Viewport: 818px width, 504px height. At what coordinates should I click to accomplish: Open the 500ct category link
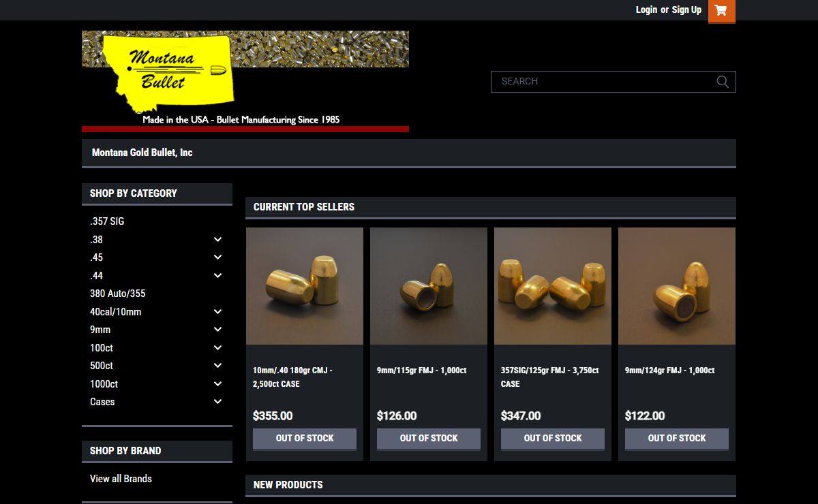tap(102, 366)
